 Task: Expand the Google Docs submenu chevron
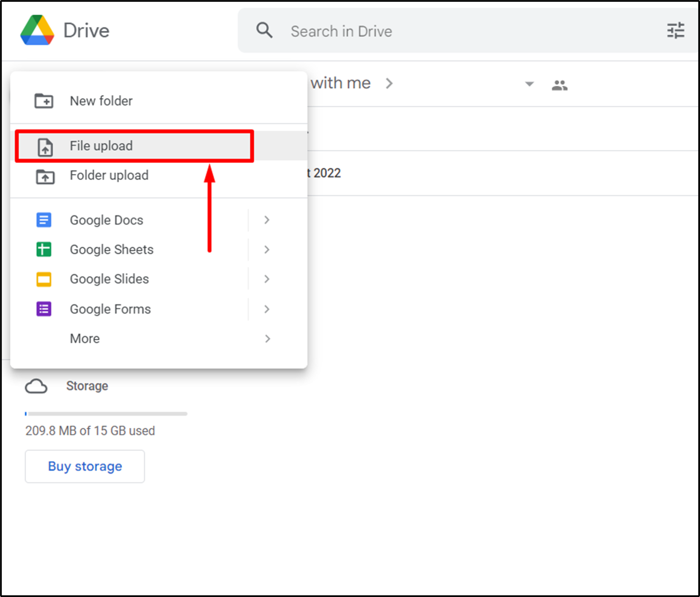pyautogui.click(x=267, y=220)
